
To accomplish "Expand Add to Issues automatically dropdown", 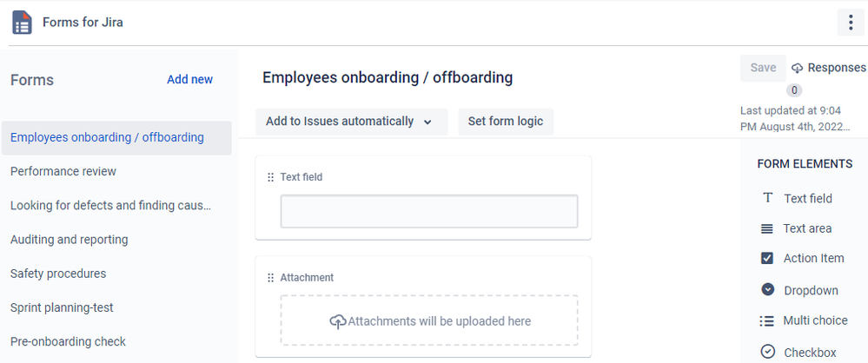I will click(x=352, y=122).
